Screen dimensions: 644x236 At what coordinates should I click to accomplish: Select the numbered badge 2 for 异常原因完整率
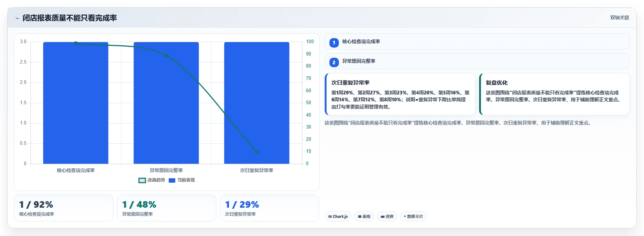point(334,62)
